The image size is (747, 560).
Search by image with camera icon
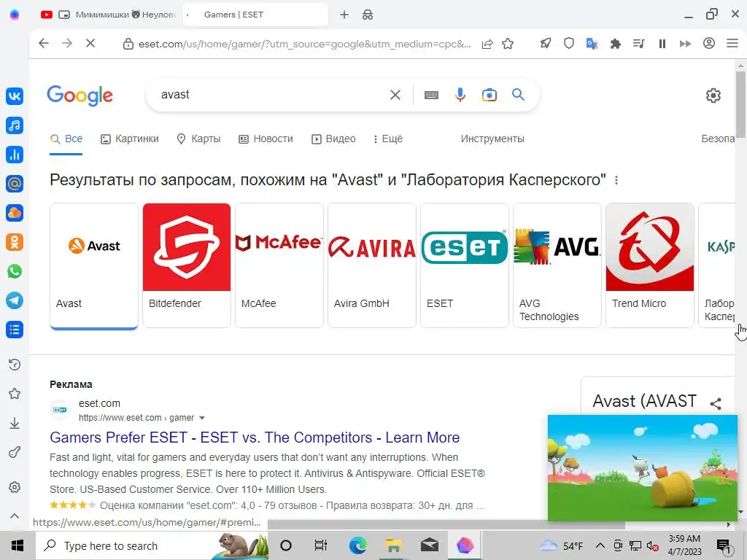coord(489,95)
